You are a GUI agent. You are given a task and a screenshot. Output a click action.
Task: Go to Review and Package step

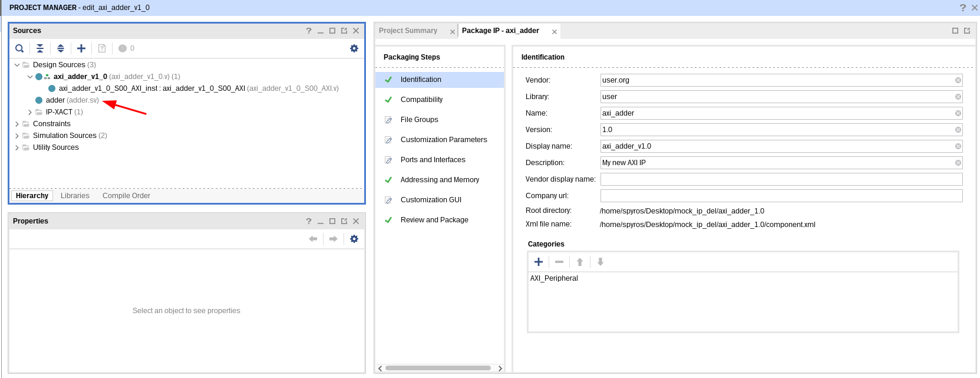click(x=434, y=220)
